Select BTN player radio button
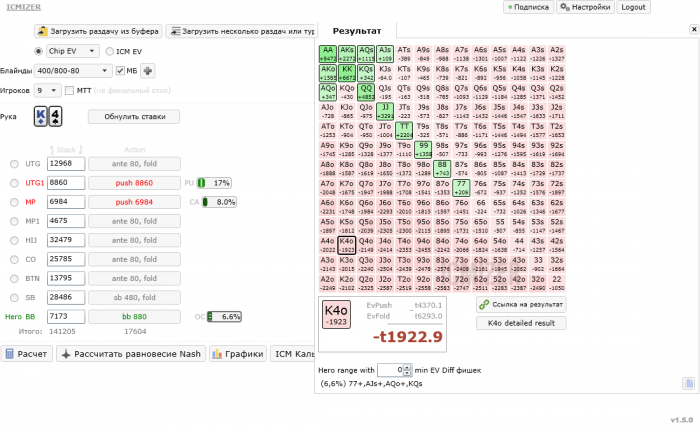 [14, 278]
